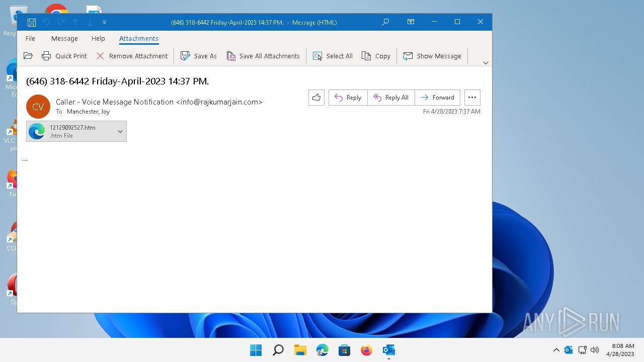Click the volume speaker tray icon
The height and width of the screenshot is (362, 644).
tap(595, 350)
